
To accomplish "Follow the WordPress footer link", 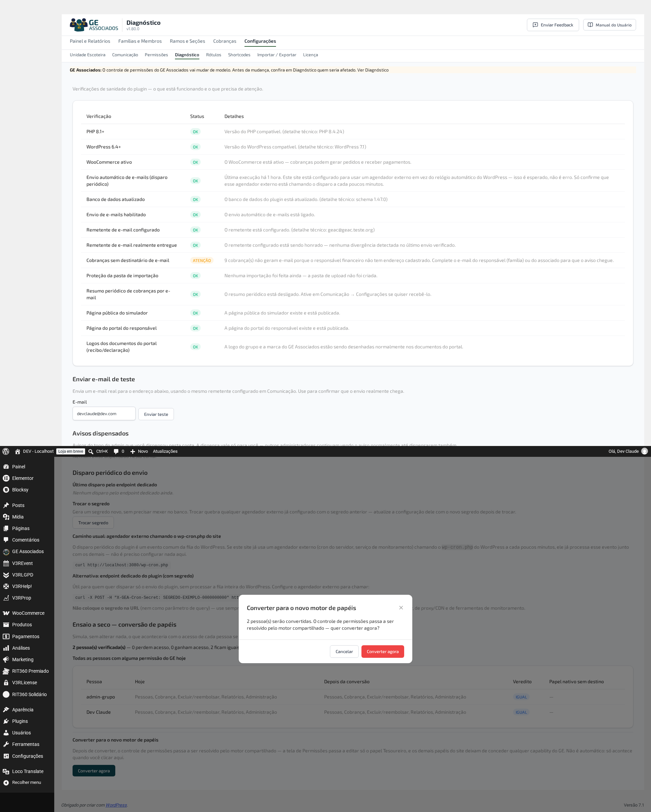I will [116, 805].
